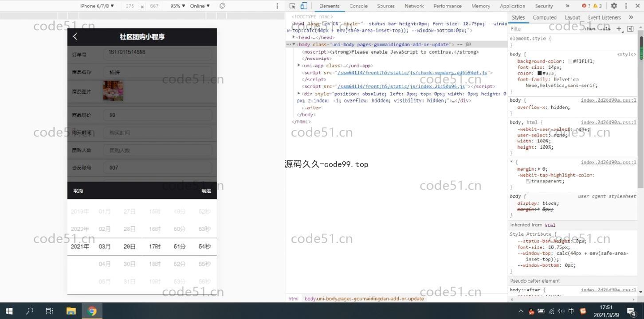Open the Online throttling dropdown
This screenshot has width=644, height=319.
click(200, 6)
